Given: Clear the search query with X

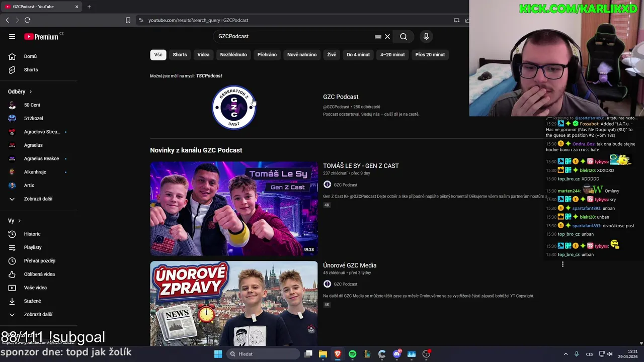Looking at the screenshot, I should [387, 36].
